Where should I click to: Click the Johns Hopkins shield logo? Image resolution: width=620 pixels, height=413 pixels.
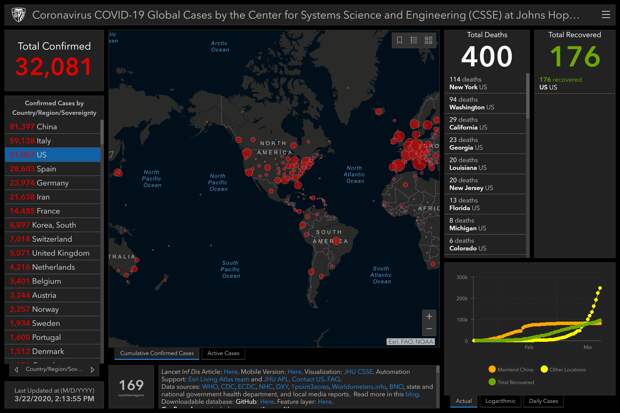click(18, 15)
